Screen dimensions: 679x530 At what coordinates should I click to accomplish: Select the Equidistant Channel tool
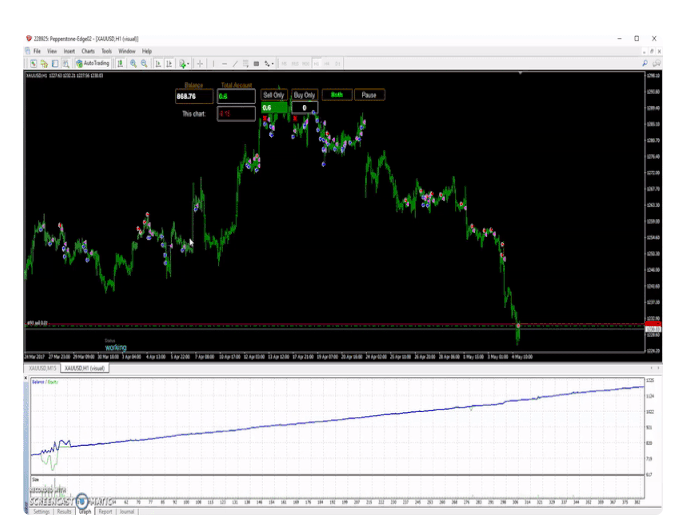click(246, 64)
